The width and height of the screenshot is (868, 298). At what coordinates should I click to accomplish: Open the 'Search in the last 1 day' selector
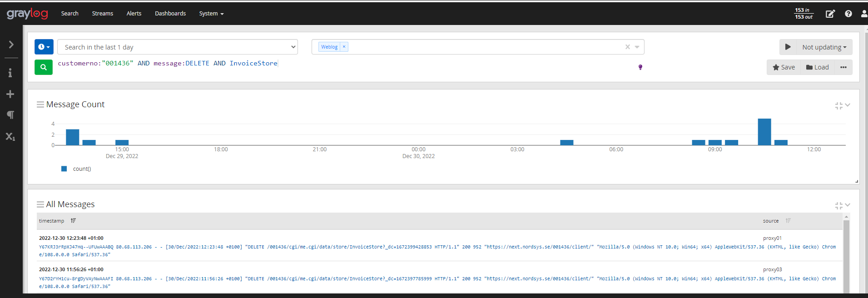[178, 47]
